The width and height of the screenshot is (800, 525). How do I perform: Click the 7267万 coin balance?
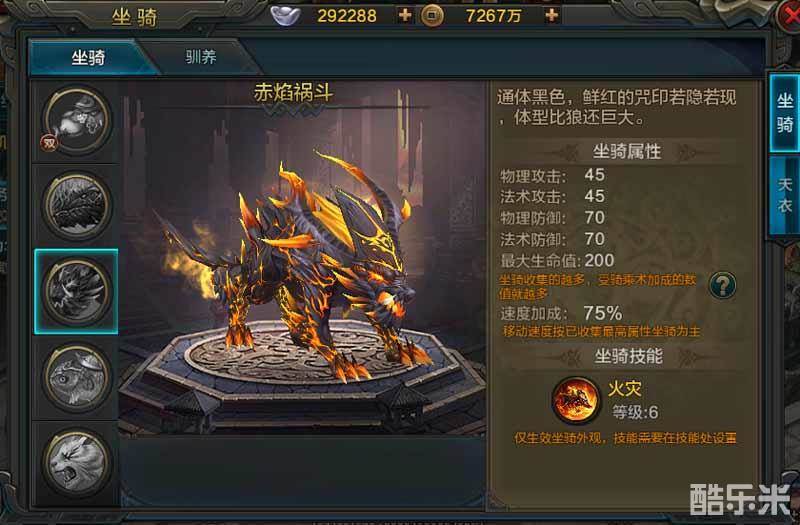tap(493, 16)
